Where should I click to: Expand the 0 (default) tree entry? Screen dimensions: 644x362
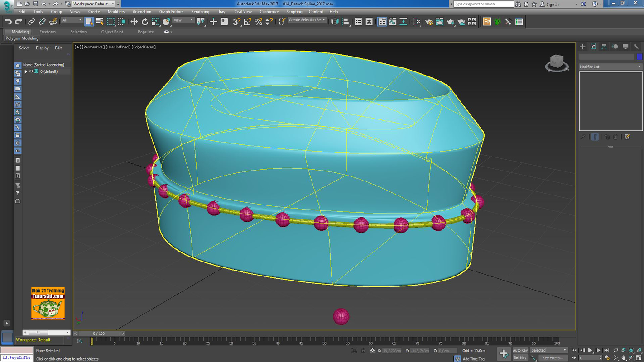pyautogui.click(x=26, y=71)
